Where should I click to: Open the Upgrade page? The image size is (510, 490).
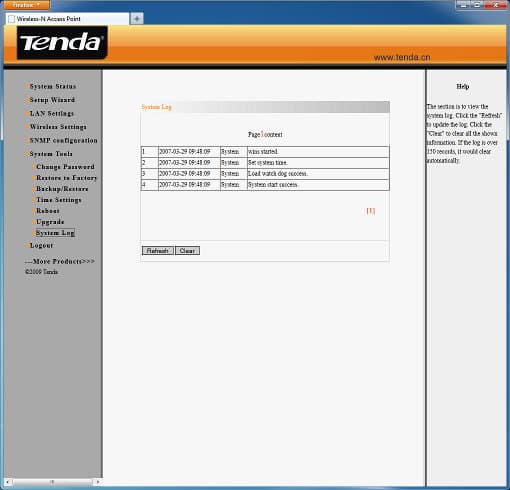coord(50,222)
